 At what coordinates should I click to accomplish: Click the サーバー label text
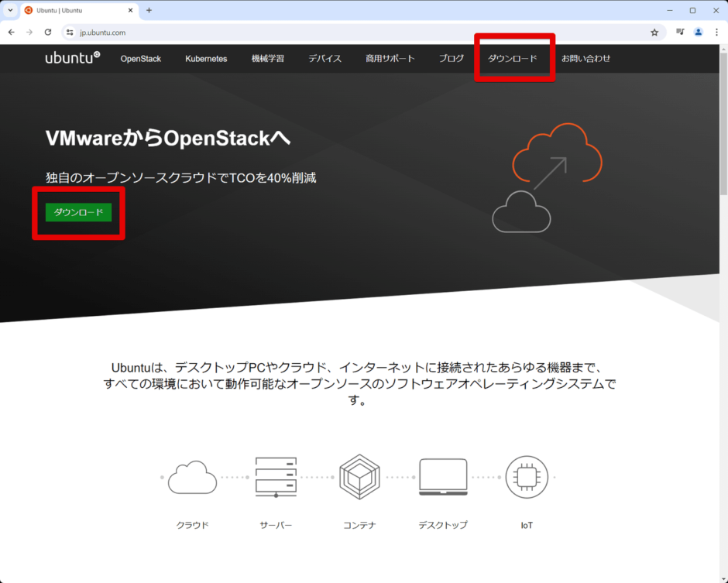276,526
